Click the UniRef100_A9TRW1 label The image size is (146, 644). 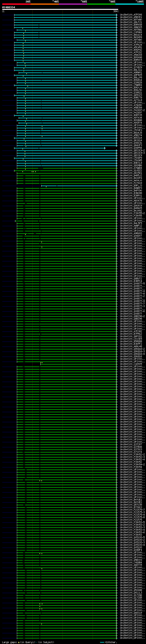[131, 30]
